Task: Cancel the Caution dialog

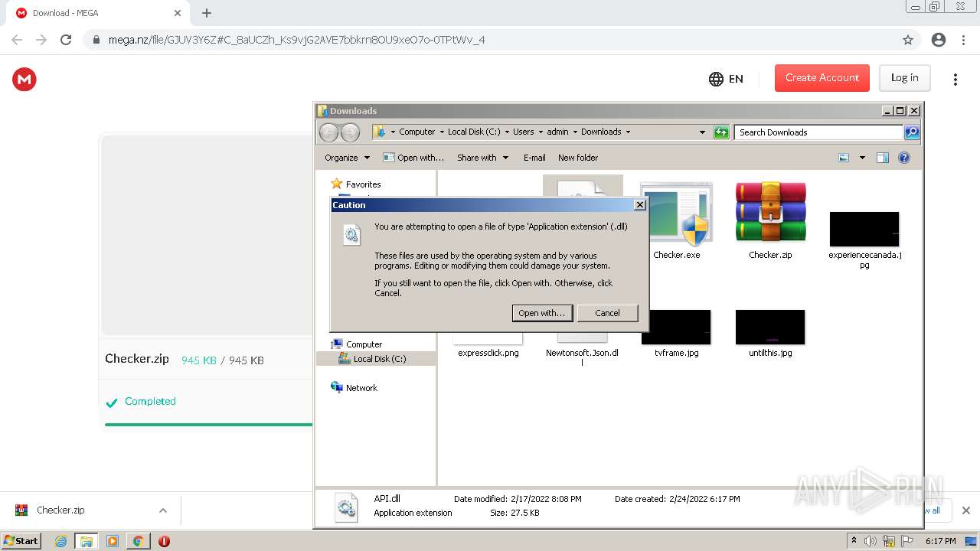Action: (x=607, y=313)
